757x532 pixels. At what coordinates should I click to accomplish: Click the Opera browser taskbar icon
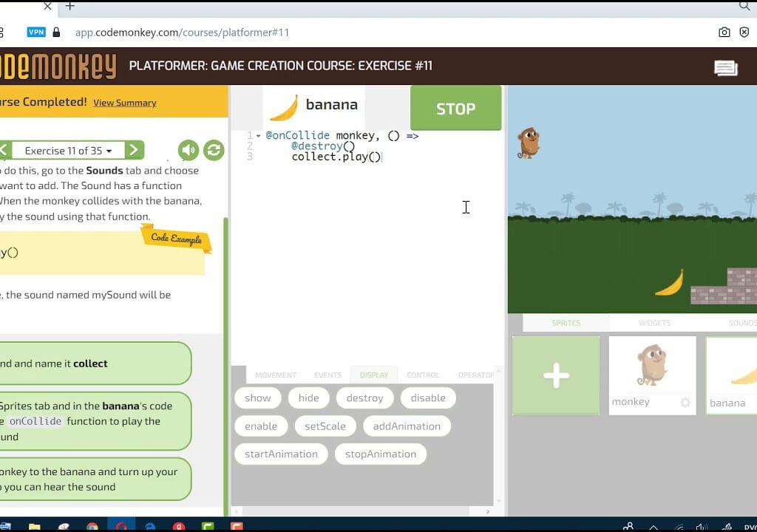pos(121,526)
